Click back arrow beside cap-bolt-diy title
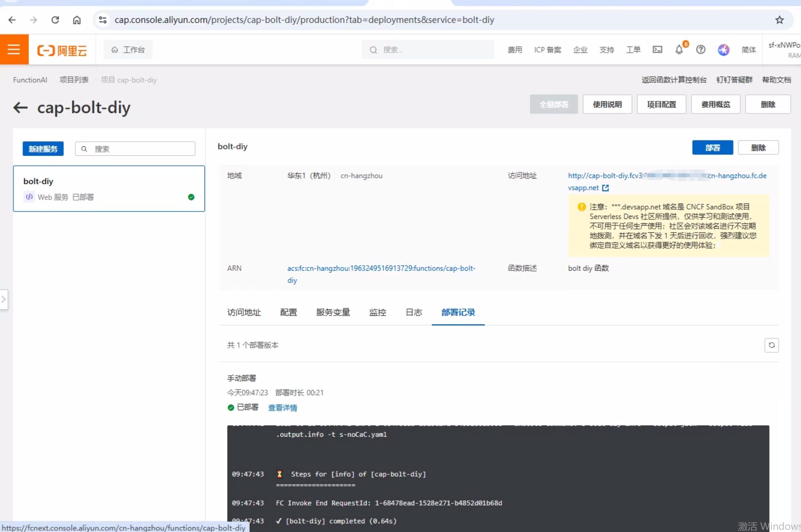The image size is (801, 532). click(x=20, y=108)
